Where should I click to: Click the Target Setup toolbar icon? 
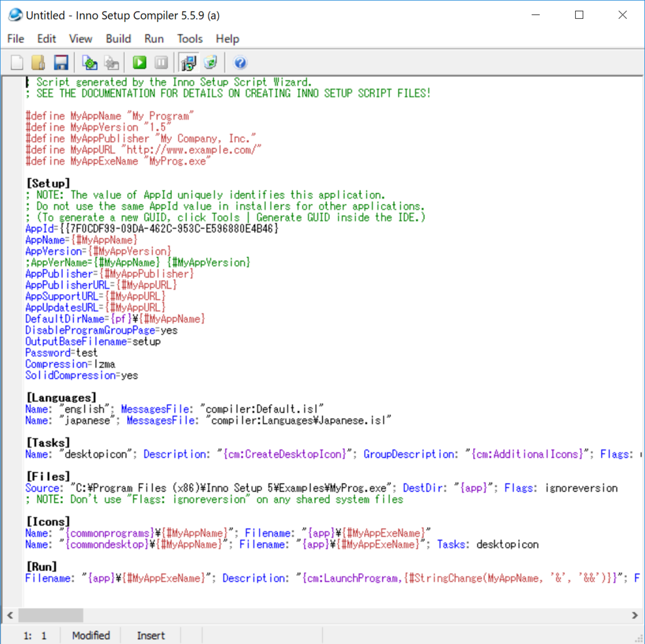pos(189,62)
